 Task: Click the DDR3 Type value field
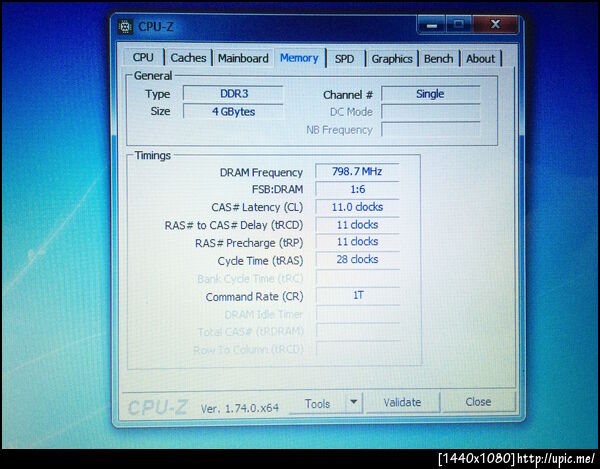point(233,94)
